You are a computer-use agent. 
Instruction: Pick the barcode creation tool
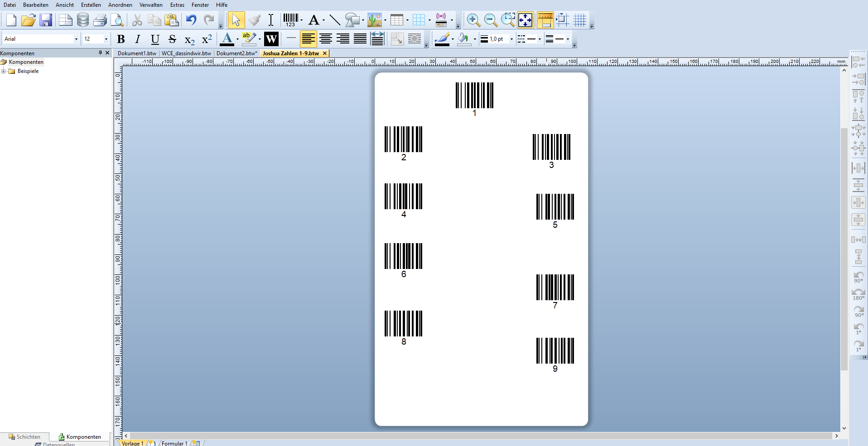pos(290,20)
